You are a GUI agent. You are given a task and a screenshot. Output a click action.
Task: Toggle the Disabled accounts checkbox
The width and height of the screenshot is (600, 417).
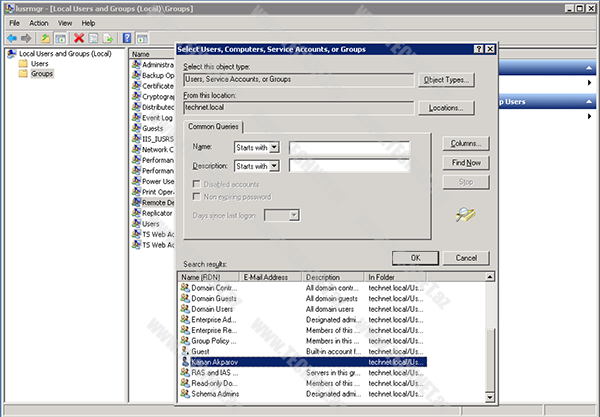click(196, 184)
